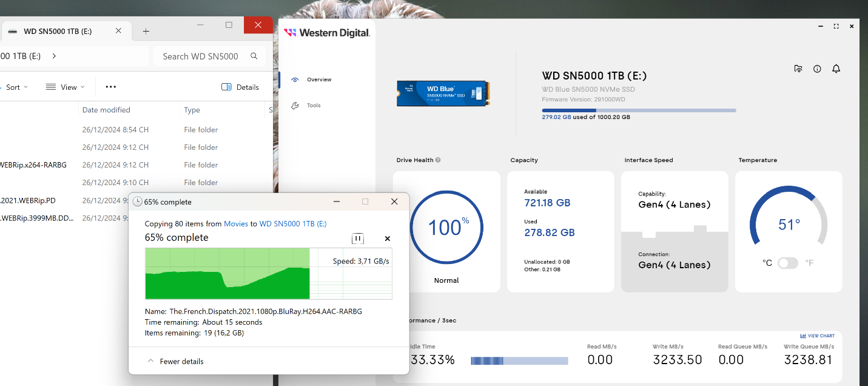Toggle temperature unit between °C and °F
Viewport: 868px width, 386px height.
tap(788, 263)
